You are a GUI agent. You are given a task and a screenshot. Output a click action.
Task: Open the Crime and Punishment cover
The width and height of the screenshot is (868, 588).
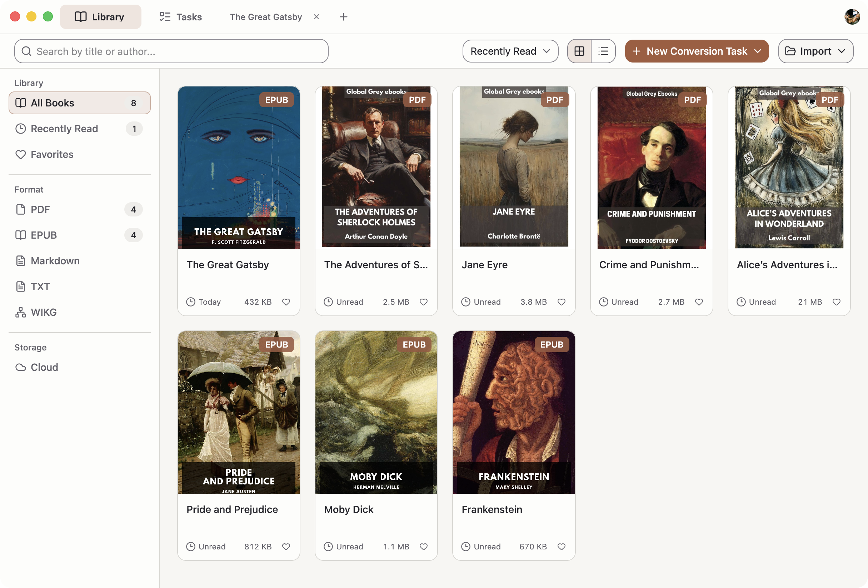point(652,168)
